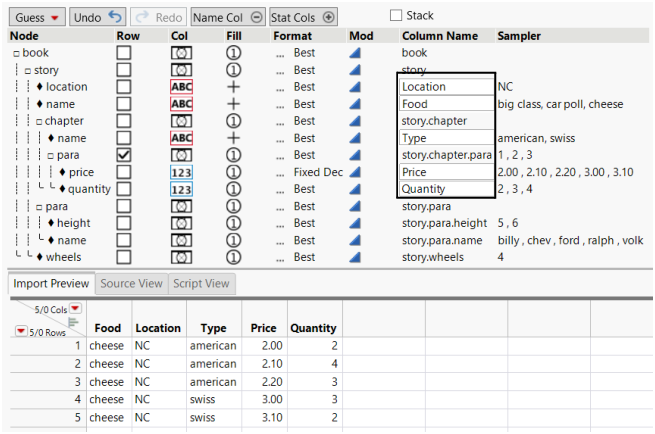Check the Row checkbox for the book node

[124, 53]
